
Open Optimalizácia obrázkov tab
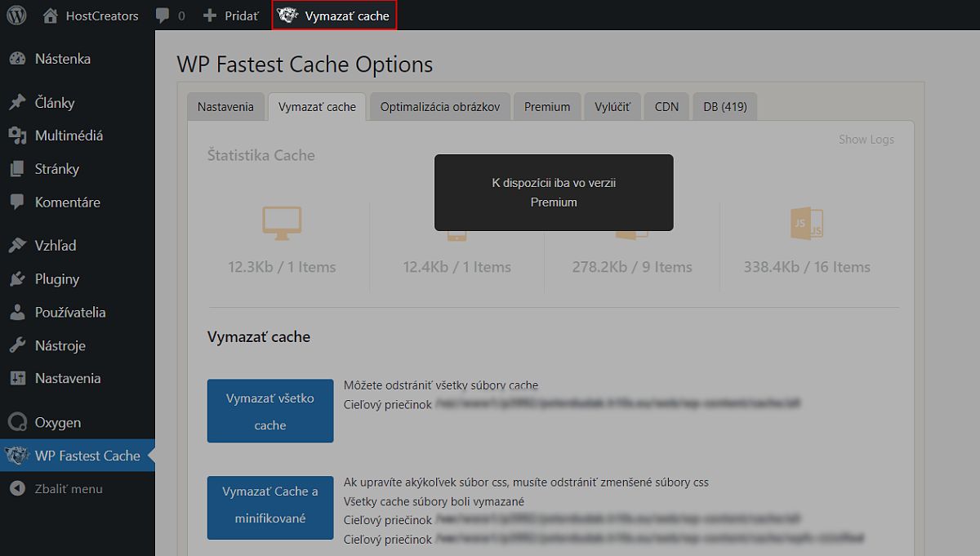(x=440, y=107)
